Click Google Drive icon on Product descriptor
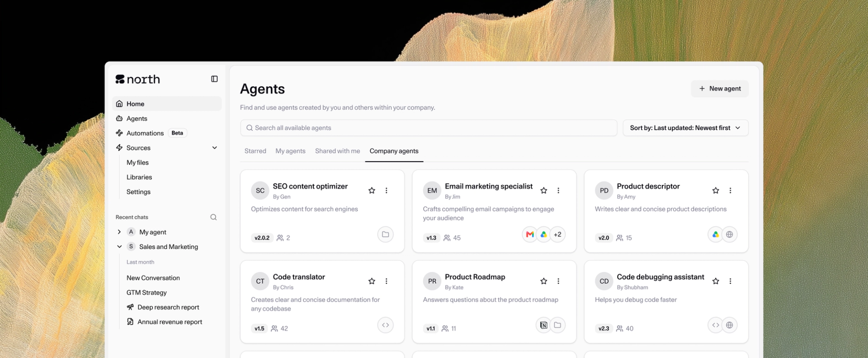The image size is (868, 358). 715,234
